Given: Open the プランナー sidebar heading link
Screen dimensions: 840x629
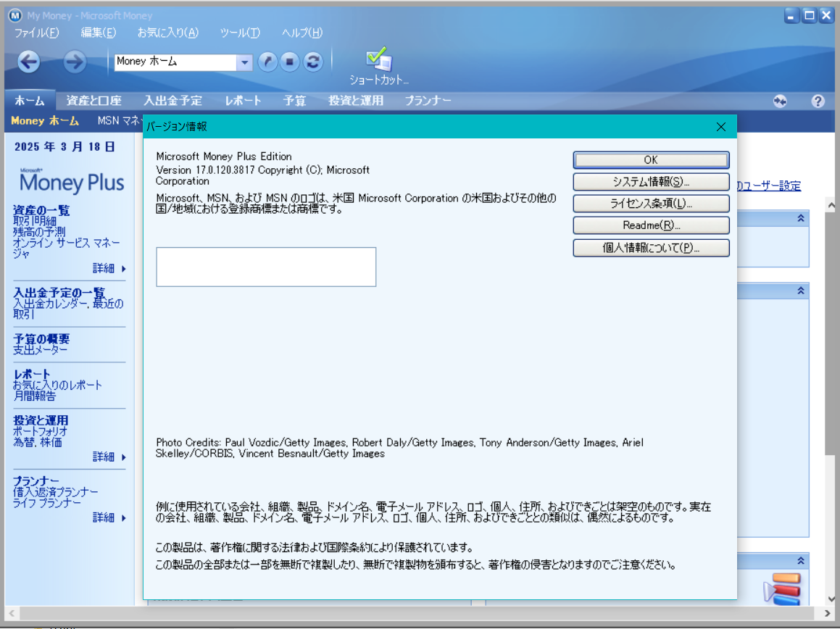Looking at the screenshot, I should tap(36, 480).
